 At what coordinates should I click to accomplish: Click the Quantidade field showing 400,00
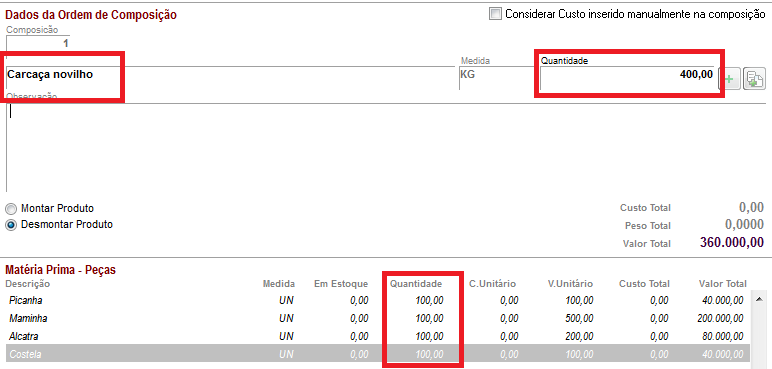click(628, 78)
